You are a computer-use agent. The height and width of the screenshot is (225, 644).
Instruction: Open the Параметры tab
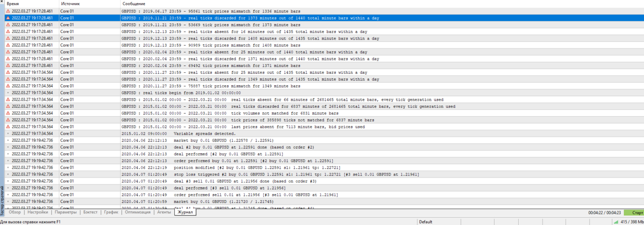tap(66, 212)
